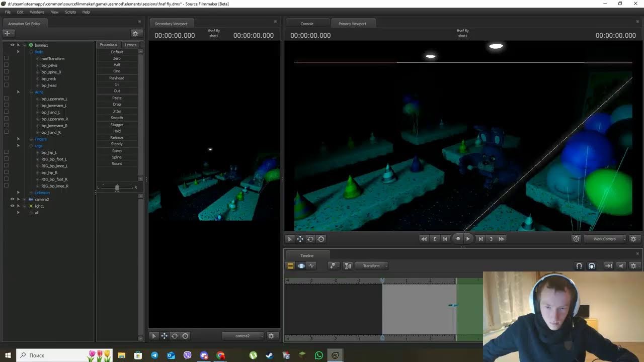Apply the Jitter procedural preset

(117, 111)
